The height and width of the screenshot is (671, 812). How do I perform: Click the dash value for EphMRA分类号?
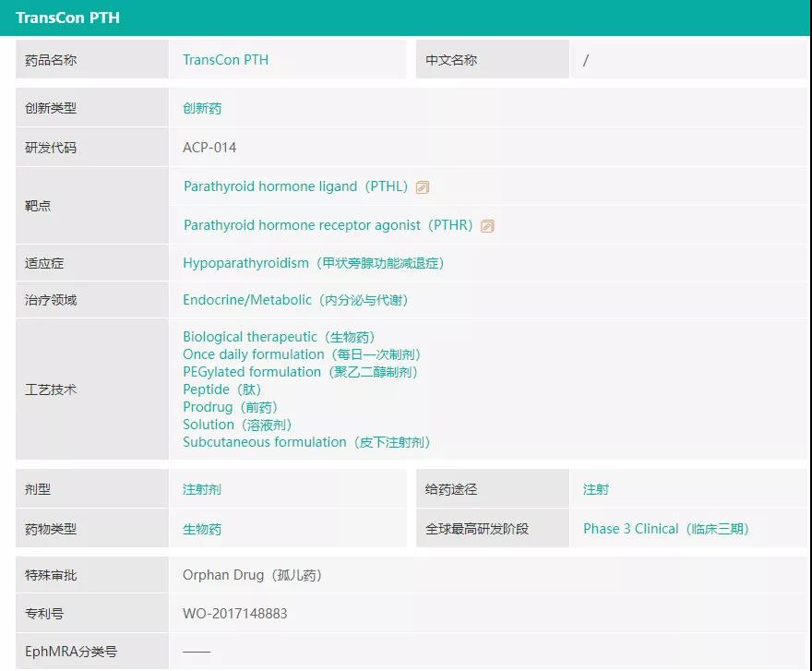point(197,652)
